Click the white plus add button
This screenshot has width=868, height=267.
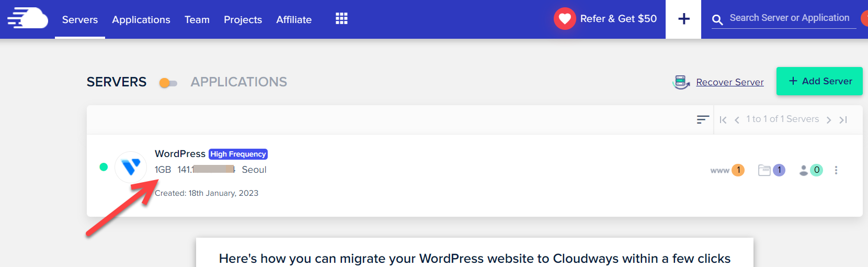click(x=683, y=19)
